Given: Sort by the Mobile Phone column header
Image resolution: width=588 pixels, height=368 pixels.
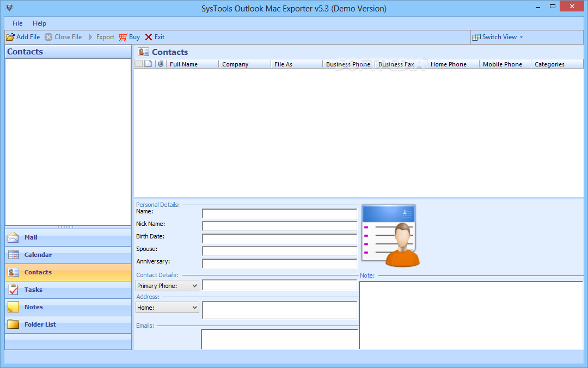Looking at the screenshot, I should [x=505, y=64].
